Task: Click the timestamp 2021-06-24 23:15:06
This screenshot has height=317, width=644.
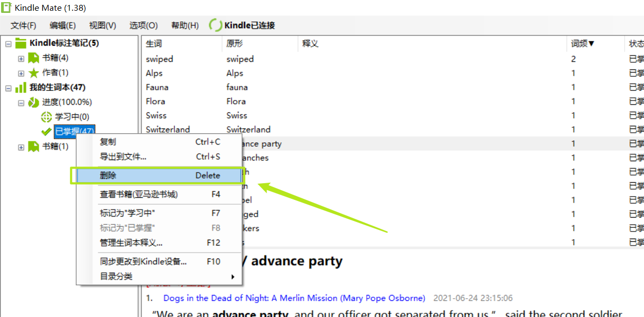Action: point(473,298)
